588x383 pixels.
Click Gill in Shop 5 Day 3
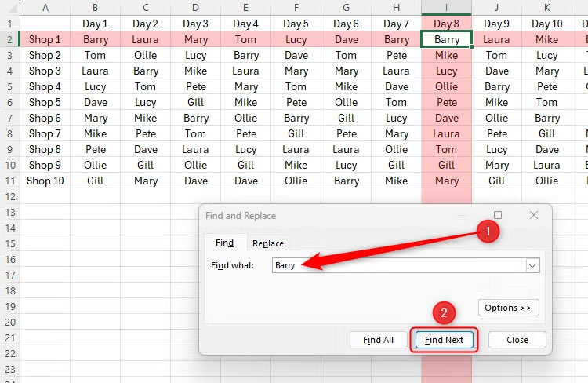point(196,102)
